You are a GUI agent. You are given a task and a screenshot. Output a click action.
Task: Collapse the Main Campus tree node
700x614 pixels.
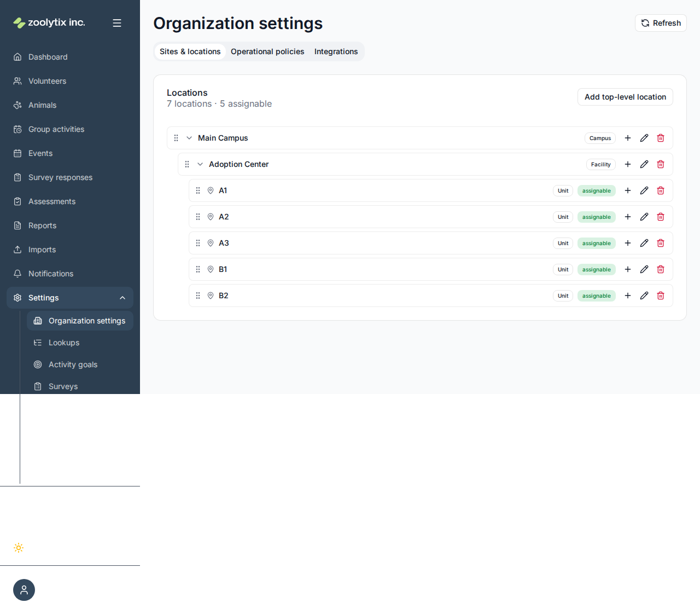pos(189,138)
